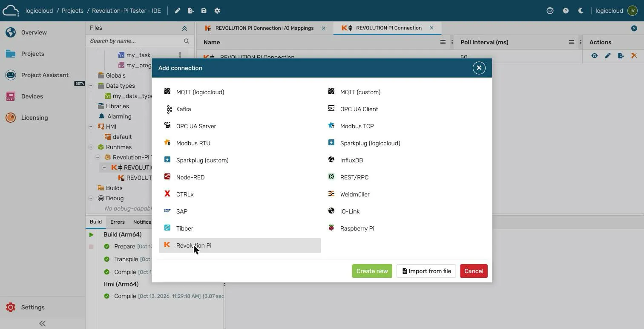Image resolution: width=644 pixels, height=329 pixels.
Task: Start the build with the green play icon
Action: 91,234
